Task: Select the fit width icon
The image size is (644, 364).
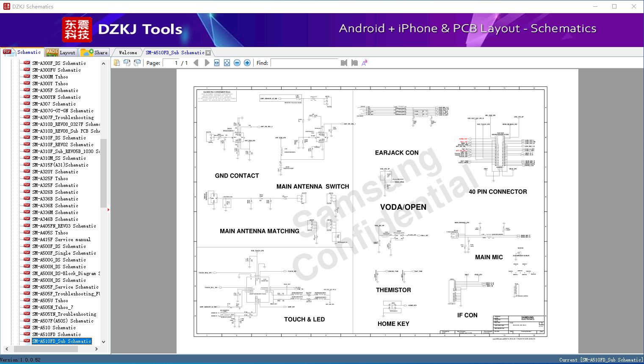Action: [217, 63]
